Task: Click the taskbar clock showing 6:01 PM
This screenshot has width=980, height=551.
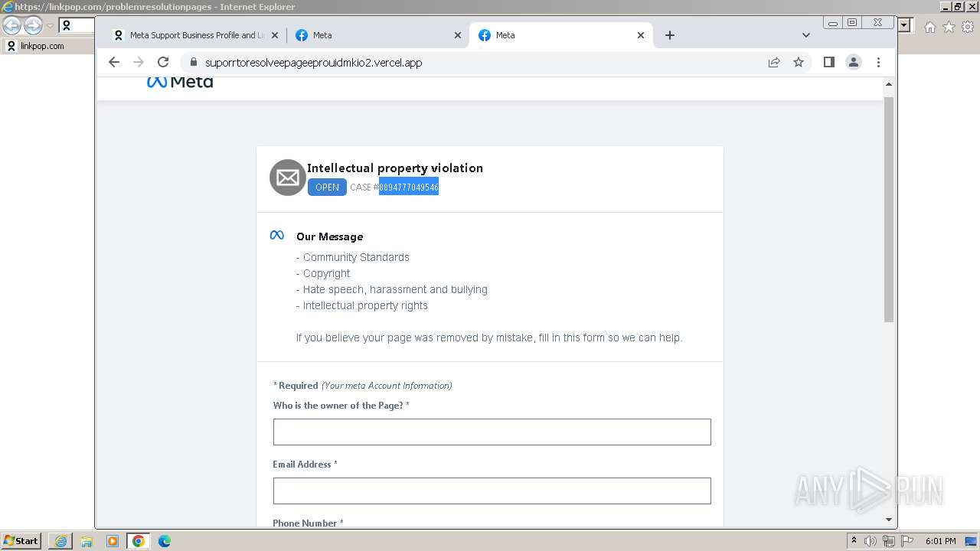Action: point(940,541)
